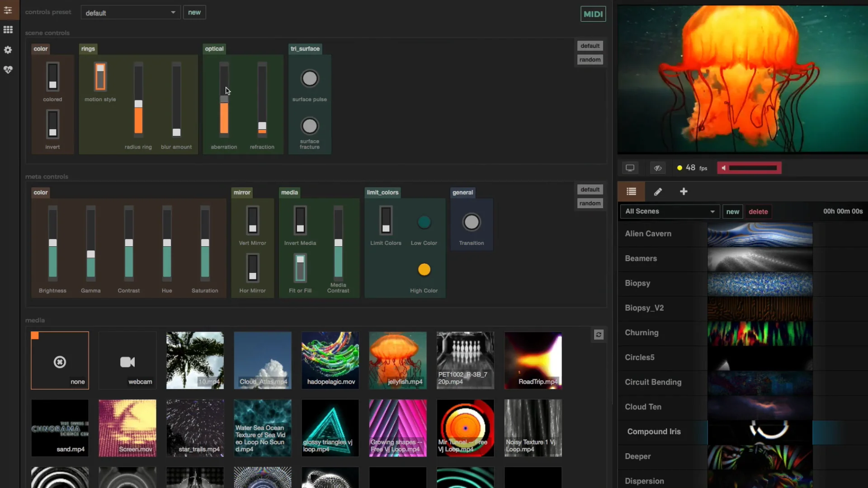Image resolution: width=868 pixels, height=488 pixels.
Task: Click the monitor output display icon
Action: click(x=630, y=168)
